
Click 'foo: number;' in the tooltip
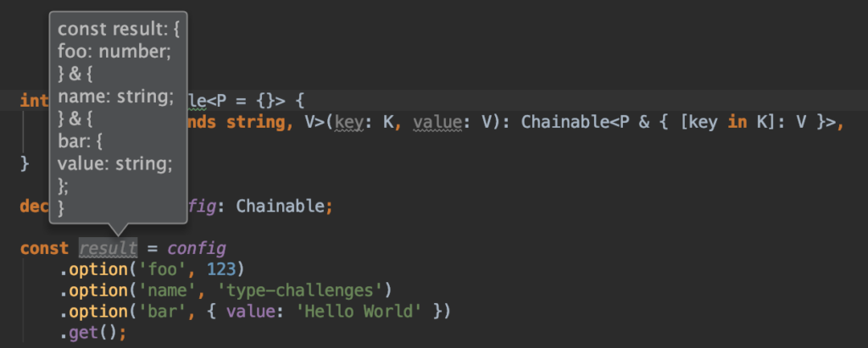(x=114, y=52)
